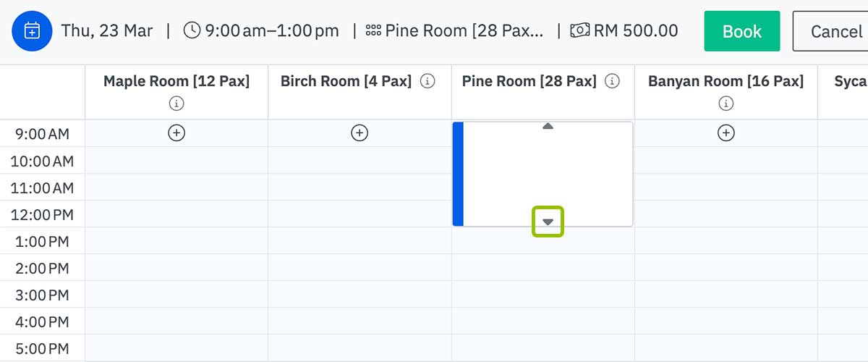This screenshot has width=868, height=362.
Task: Click the 2:00 PM slot in Pine Room
Action: pos(543,268)
